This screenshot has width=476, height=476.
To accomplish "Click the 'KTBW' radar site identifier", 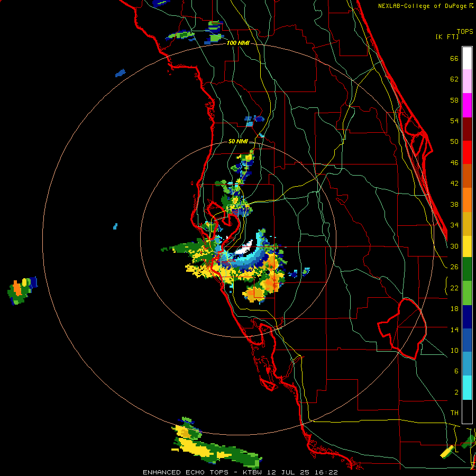I will point(252,472).
